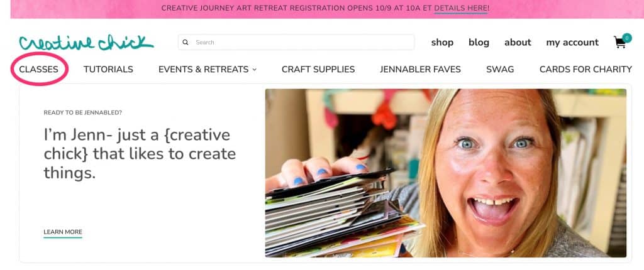Click the hero photo of Jenn
Viewport: 644px width, 270px height.
pos(446,173)
